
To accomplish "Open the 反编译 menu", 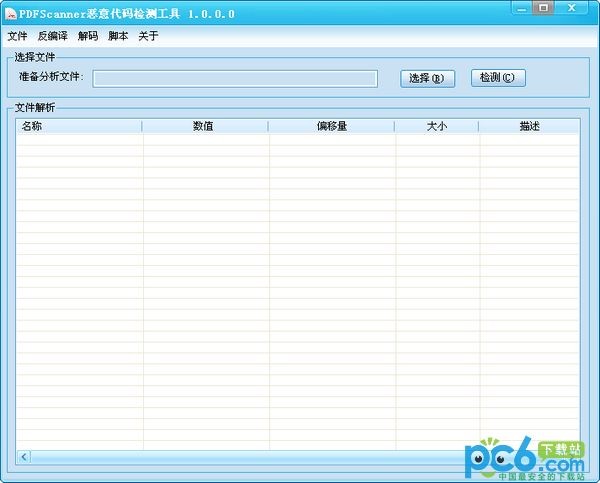I will coord(52,36).
